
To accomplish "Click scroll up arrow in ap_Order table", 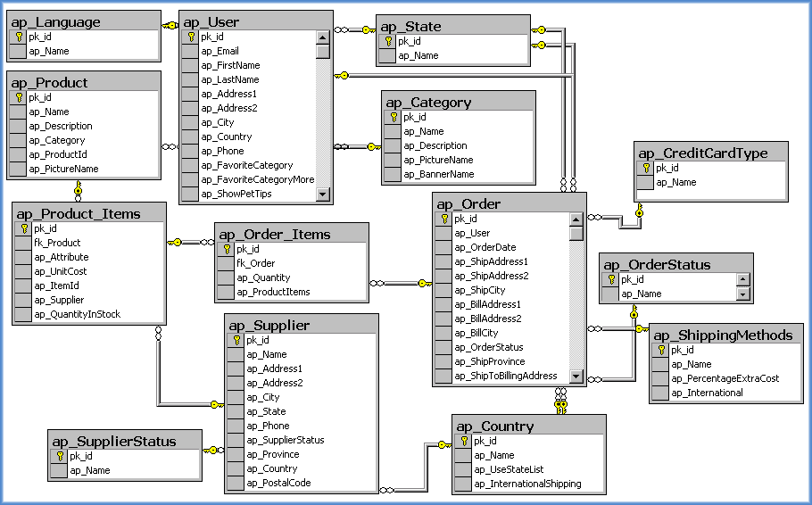I will coord(576,219).
